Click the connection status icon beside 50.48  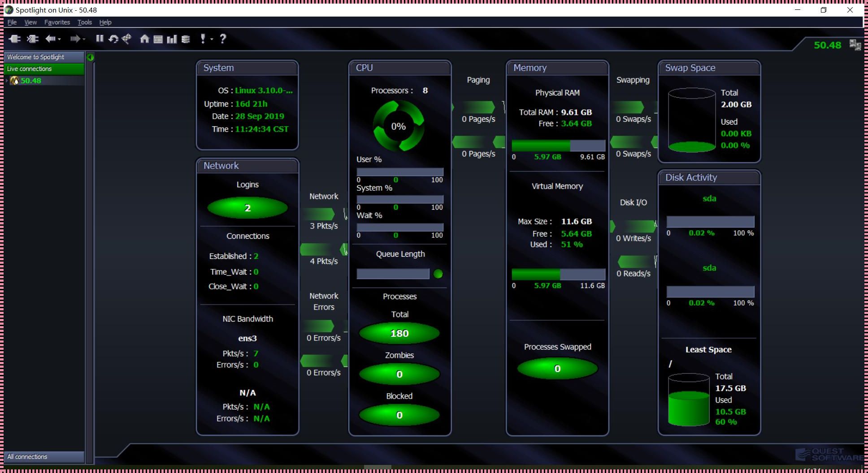click(855, 45)
